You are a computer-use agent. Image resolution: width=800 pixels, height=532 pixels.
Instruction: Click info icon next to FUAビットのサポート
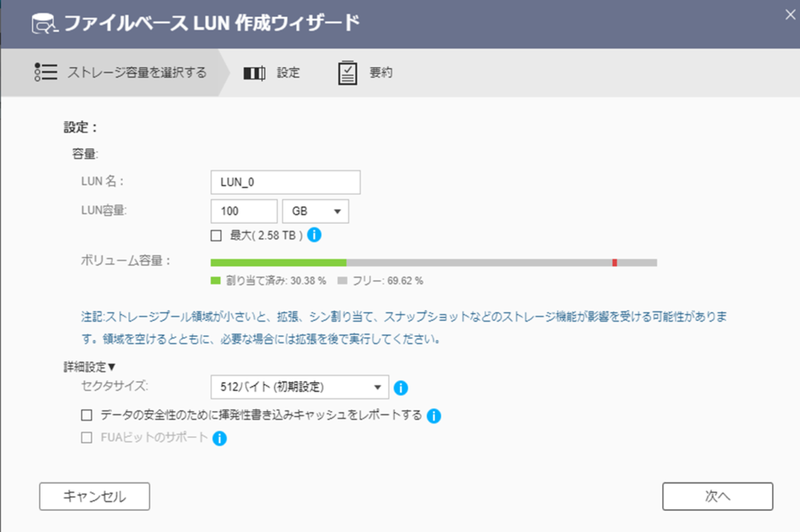pyautogui.click(x=220, y=438)
